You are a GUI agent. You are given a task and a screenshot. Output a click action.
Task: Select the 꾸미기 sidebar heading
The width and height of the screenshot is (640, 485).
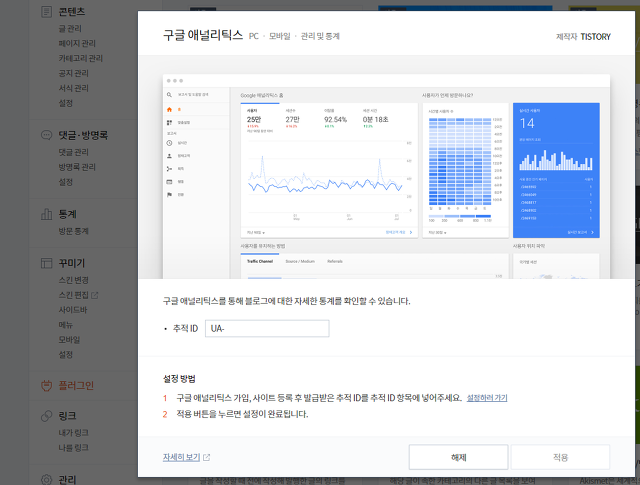[x=71, y=263]
